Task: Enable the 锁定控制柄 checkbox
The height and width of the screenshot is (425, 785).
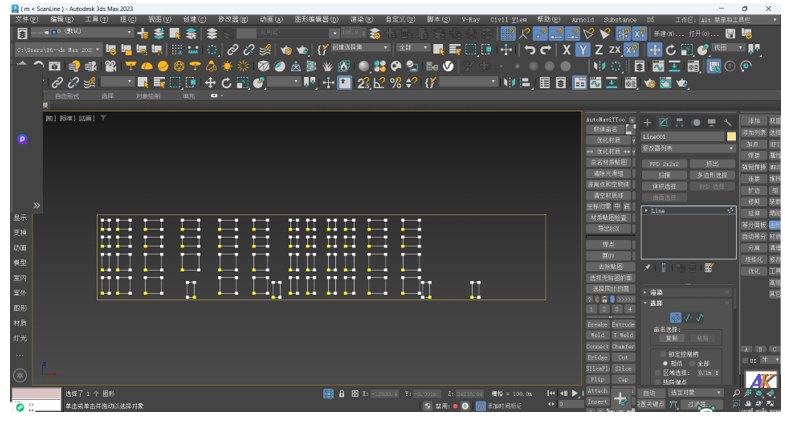Action: 663,354
